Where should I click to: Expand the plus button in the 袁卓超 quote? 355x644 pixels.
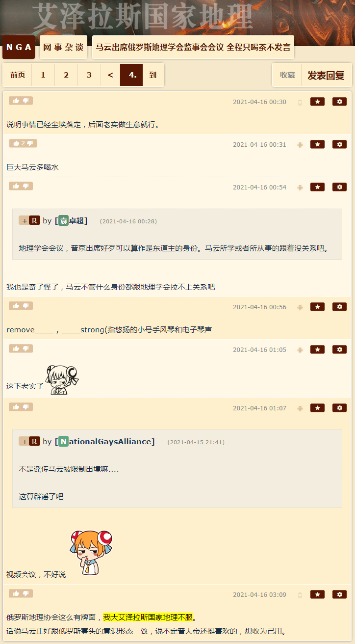pyautogui.click(x=24, y=221)
